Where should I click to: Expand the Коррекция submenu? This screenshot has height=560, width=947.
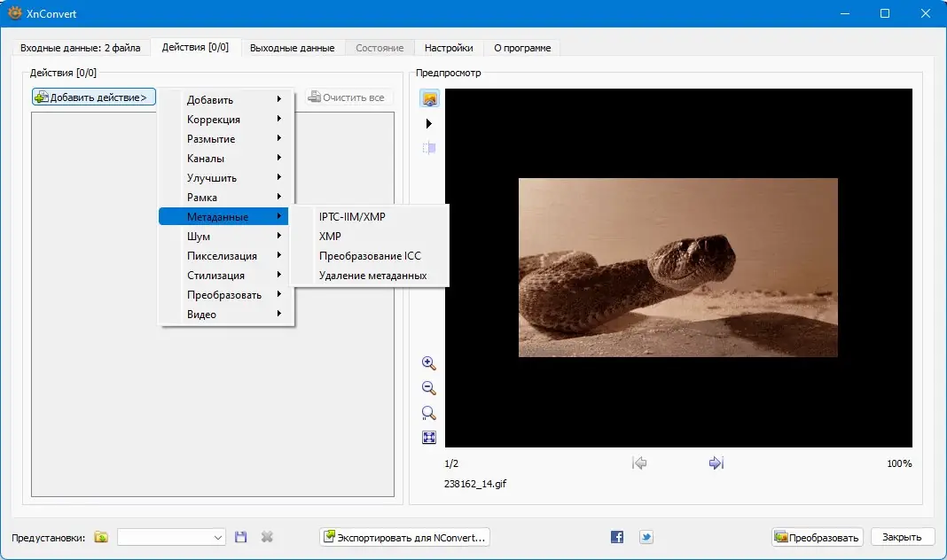click(226, 120)
